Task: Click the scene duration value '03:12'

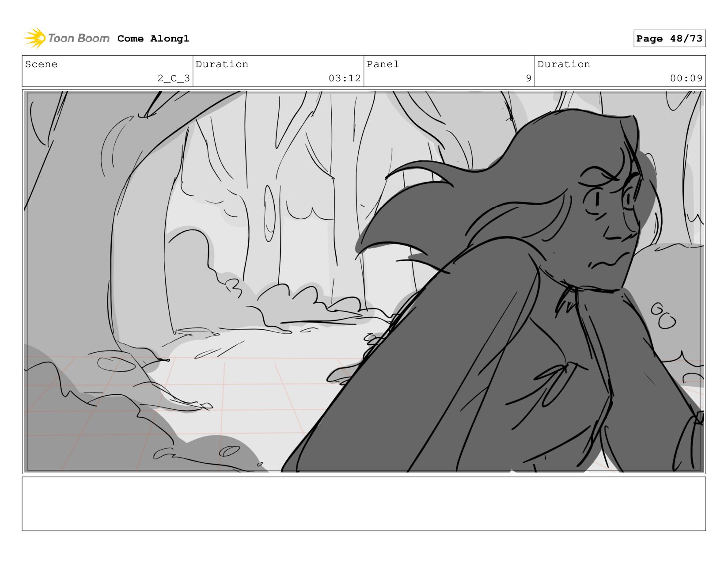Action: (345, 78)
